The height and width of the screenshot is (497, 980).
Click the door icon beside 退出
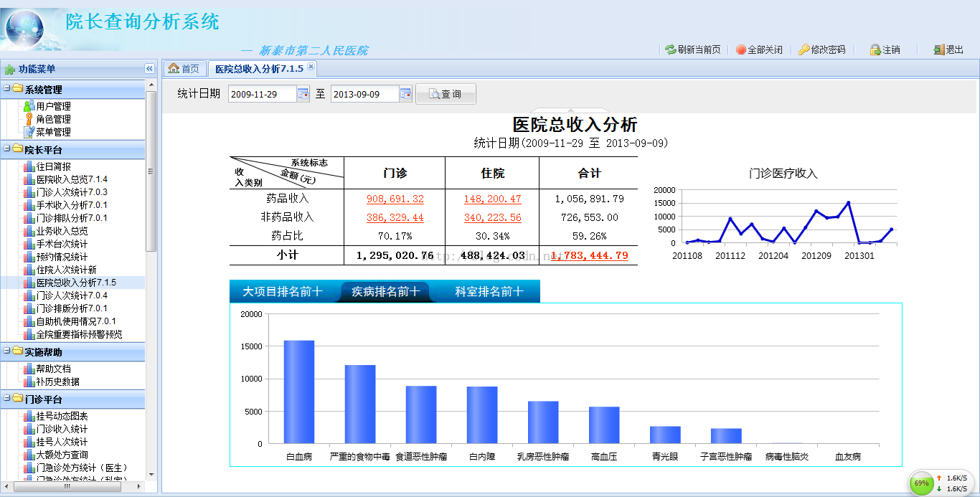click(938, 49)
